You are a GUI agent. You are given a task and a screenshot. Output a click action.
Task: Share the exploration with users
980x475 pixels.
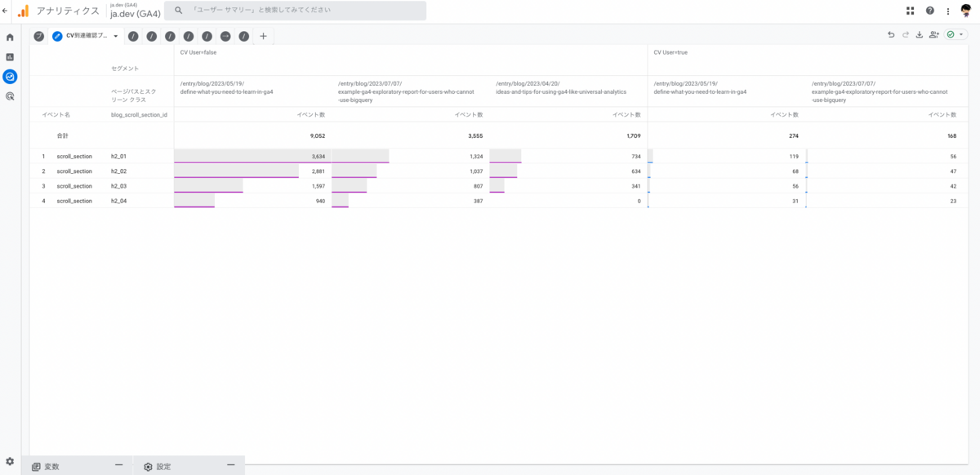[x=934, y=35]
